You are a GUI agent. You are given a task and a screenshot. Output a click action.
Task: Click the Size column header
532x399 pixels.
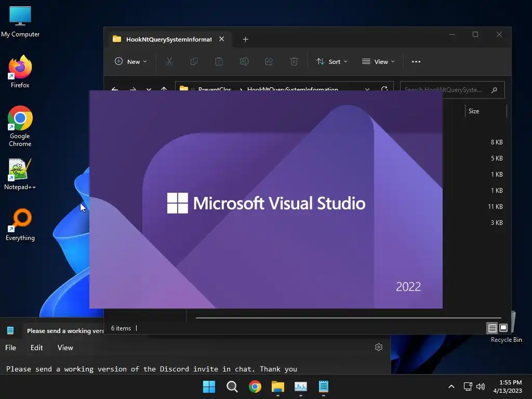485,111
